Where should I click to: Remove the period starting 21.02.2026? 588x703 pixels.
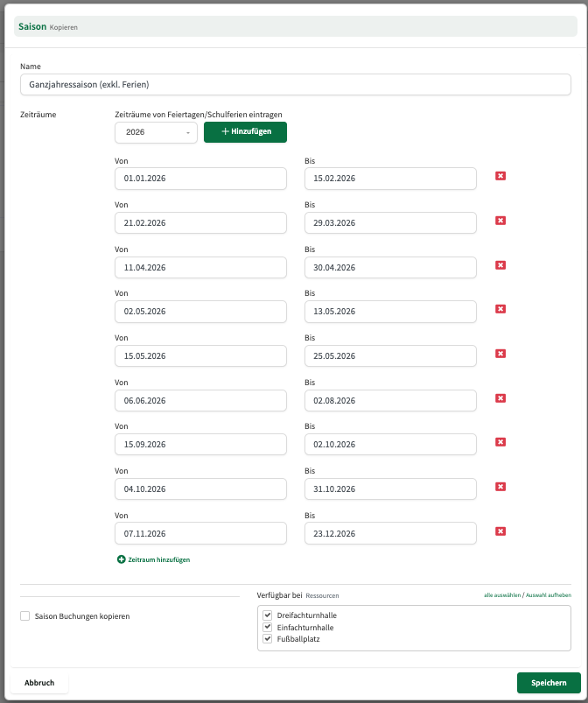[x=500, y=221]
